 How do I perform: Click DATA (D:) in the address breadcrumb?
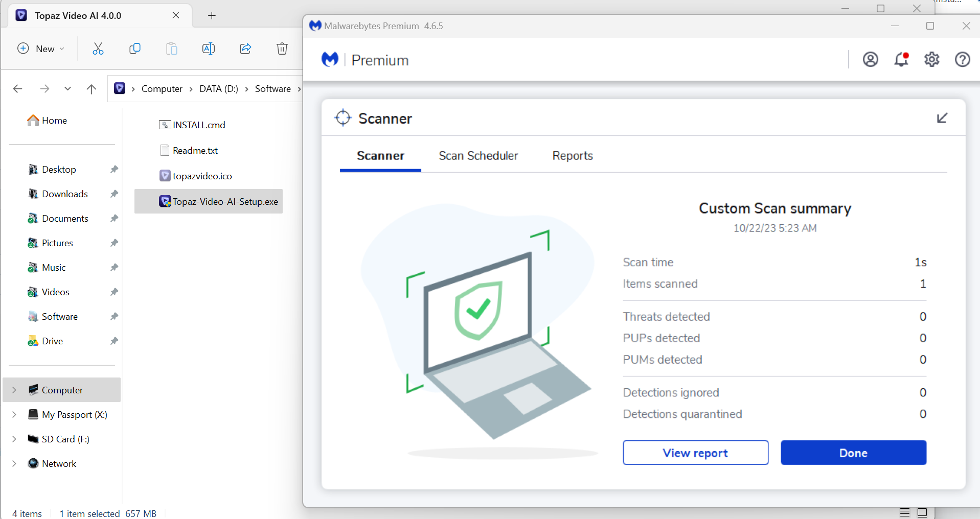tap(219, 89)
